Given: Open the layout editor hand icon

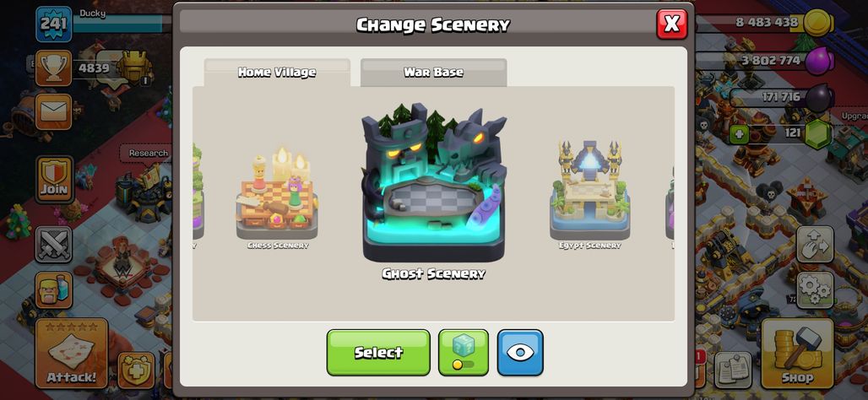Looking at the screenshot, I should [x=815, y=244].
